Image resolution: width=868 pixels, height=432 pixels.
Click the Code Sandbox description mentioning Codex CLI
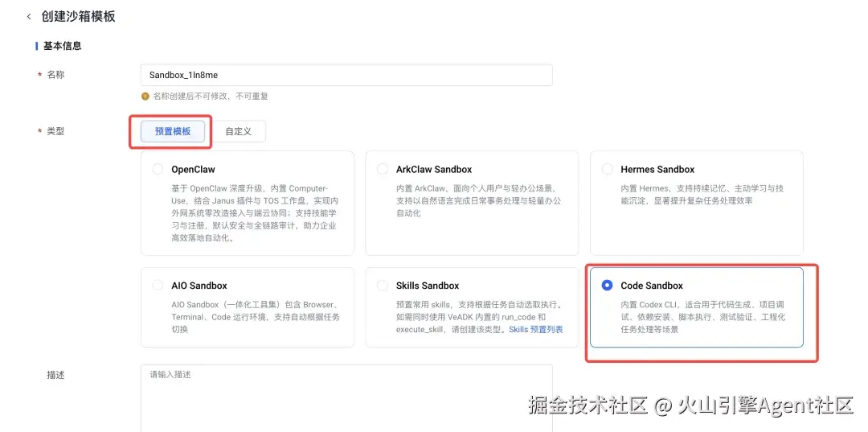tap(703, 317)
